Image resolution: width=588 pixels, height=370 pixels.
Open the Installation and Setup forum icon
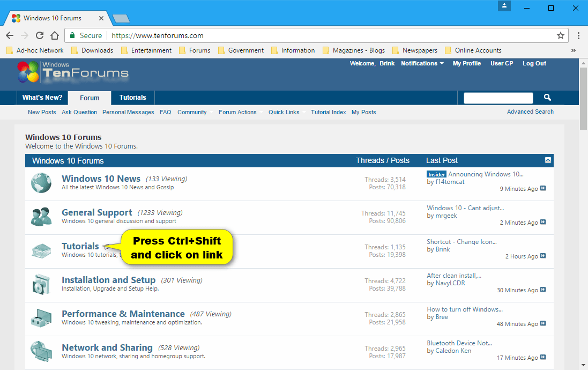tap(41, 284)
